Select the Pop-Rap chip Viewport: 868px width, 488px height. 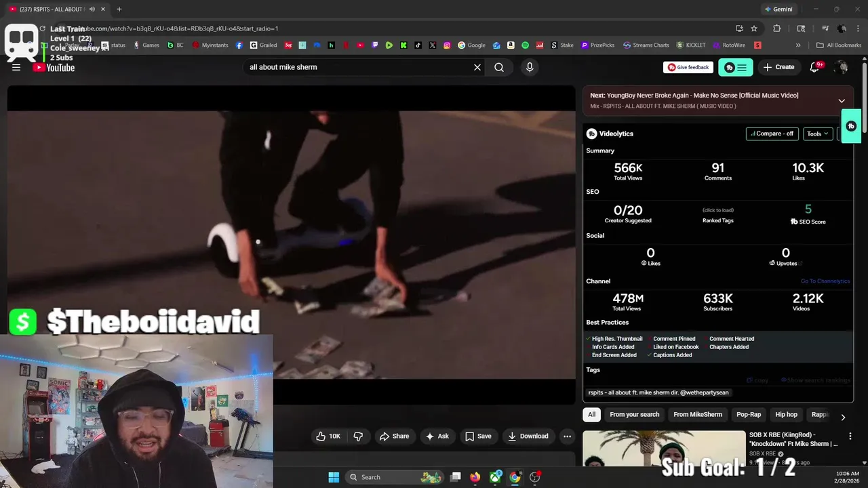point(749,414)
